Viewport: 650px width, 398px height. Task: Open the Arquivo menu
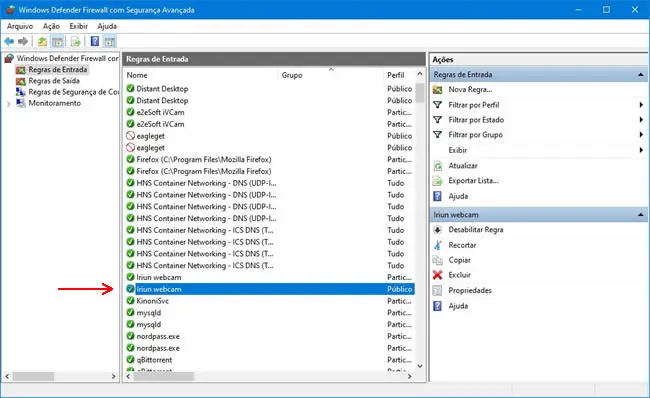19,26
